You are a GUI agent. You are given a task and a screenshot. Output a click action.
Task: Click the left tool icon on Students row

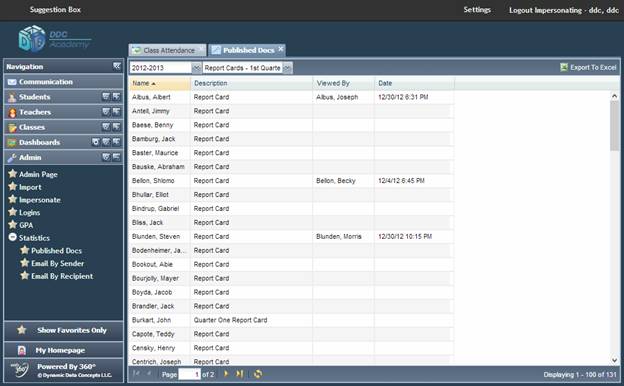point(106,97)
